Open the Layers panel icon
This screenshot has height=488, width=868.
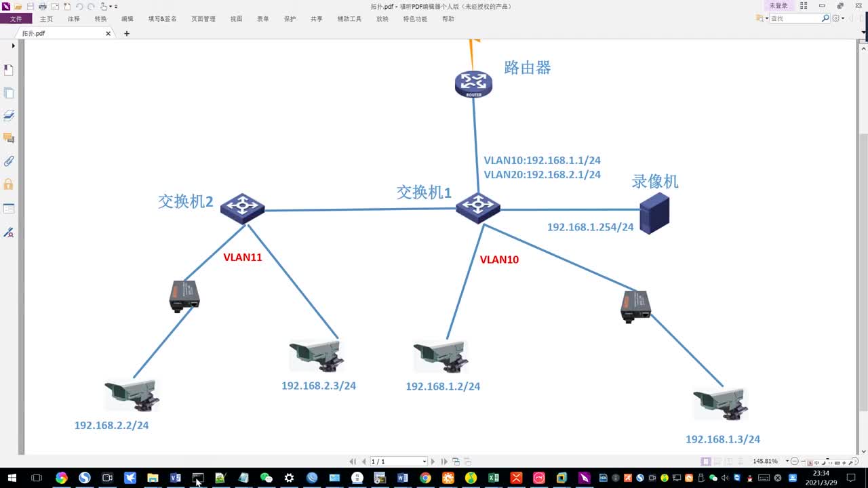(9, 116)
